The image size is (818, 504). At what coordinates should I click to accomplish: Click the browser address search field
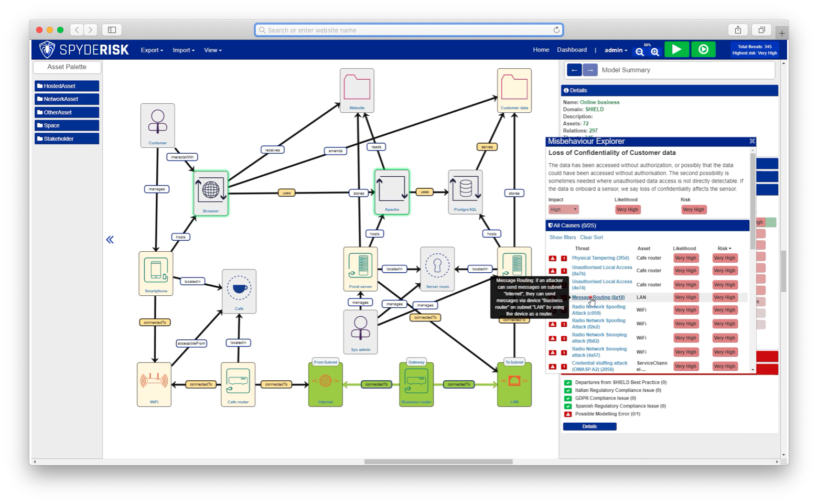coord(409,30)
